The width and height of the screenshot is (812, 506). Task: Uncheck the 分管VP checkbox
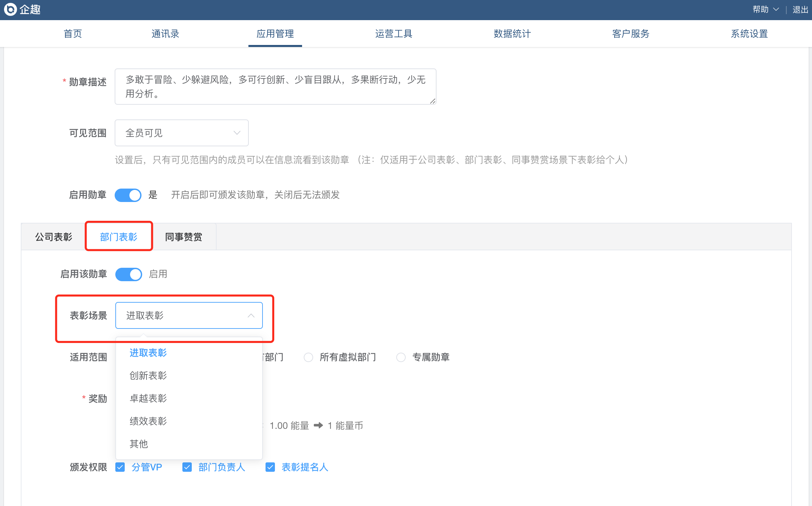pos(120,467)
